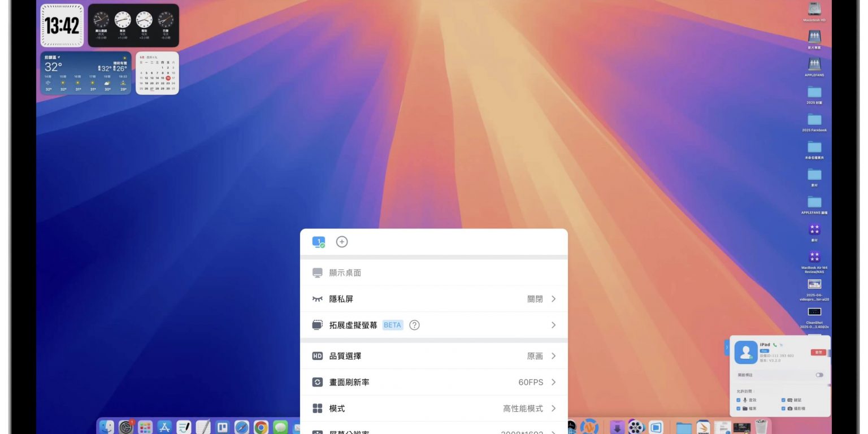Image resolution: width=868 pixels, height=434 pixels.
Task: Open the App Store dock icon
Action: [164, 427]
